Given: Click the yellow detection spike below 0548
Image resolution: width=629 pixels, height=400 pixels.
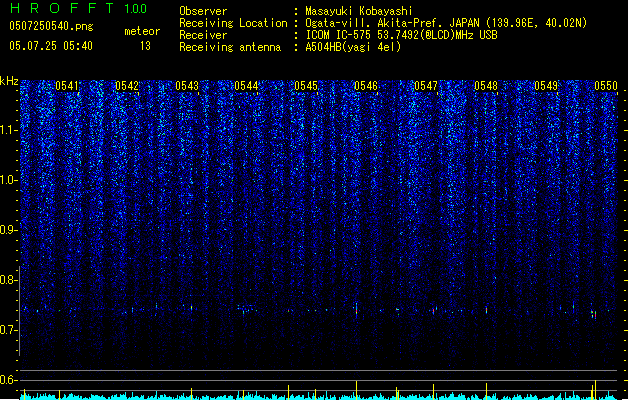Looking at the screenshot, I should click(x=487, y=391).
